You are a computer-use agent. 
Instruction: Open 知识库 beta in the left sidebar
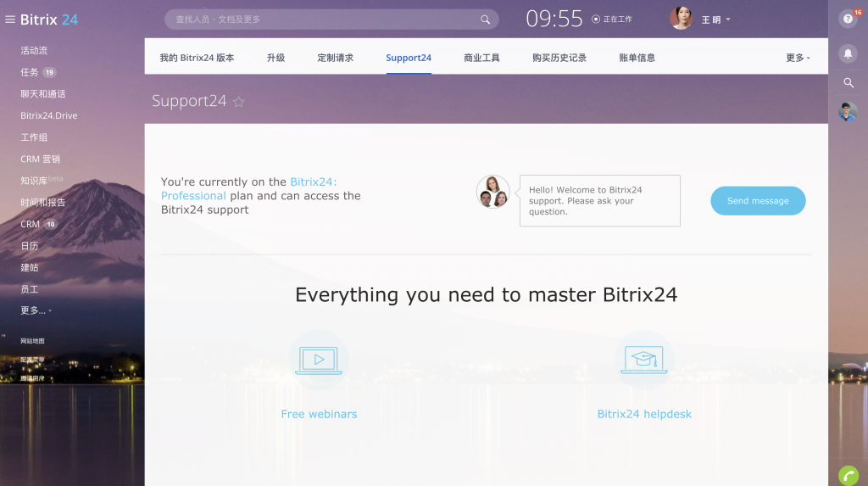click(42, 180)
